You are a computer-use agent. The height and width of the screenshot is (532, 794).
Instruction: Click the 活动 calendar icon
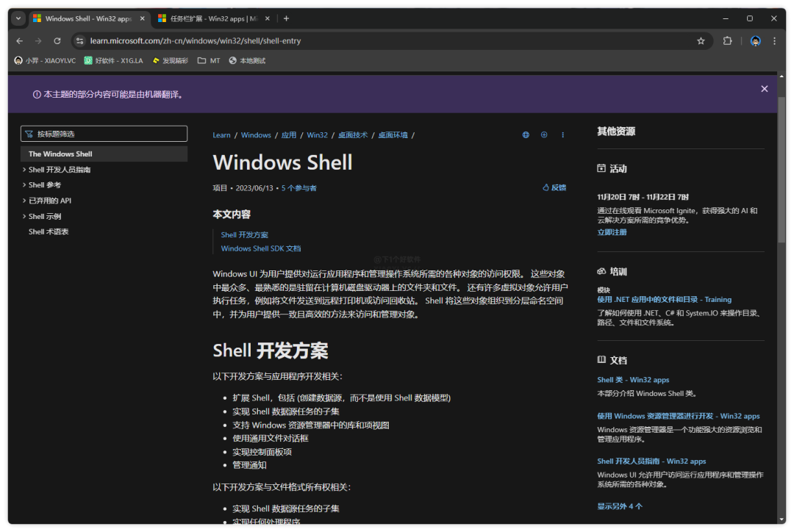601,168
